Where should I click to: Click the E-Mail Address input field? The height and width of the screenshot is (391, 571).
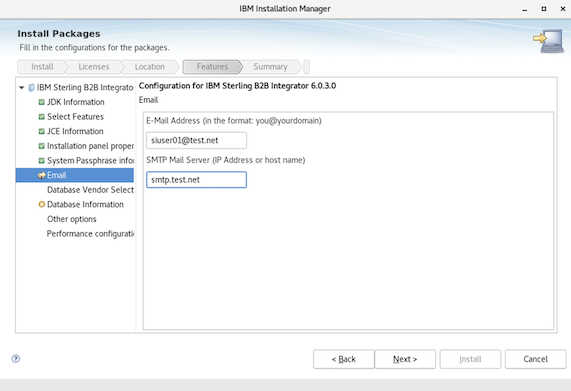(196, 141)
